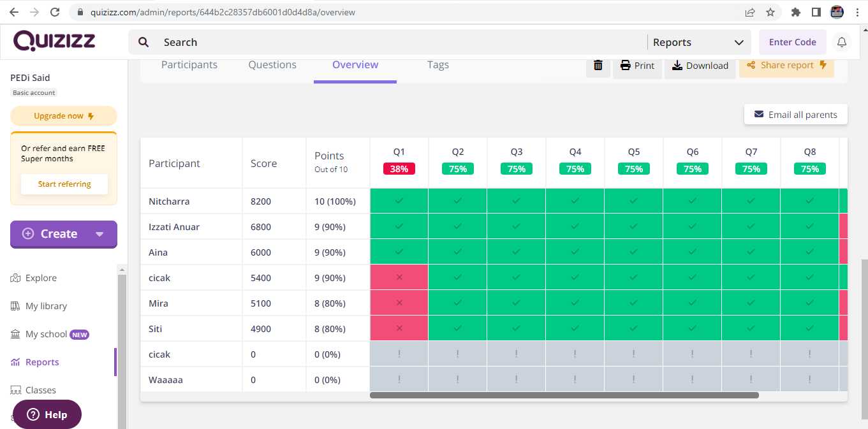The height and width of the screenshot is (429, 868).
Task: Reload the page
Action: (55, 12)
